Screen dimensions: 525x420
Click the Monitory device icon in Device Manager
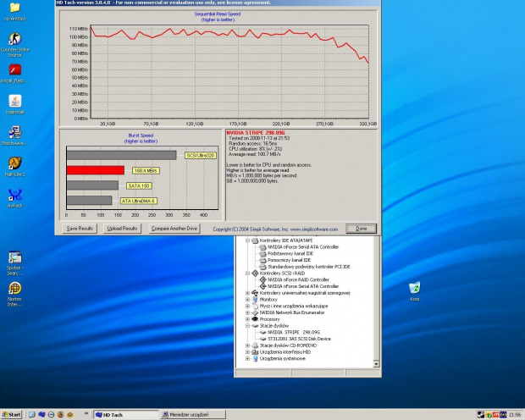(x=255, y=300)
